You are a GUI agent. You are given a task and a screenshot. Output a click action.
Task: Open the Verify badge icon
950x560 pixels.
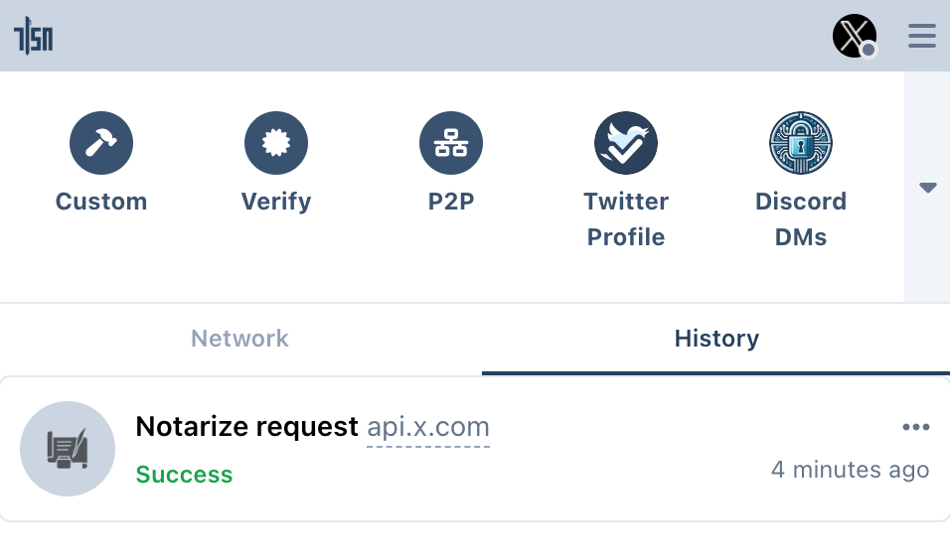(276, 143)
